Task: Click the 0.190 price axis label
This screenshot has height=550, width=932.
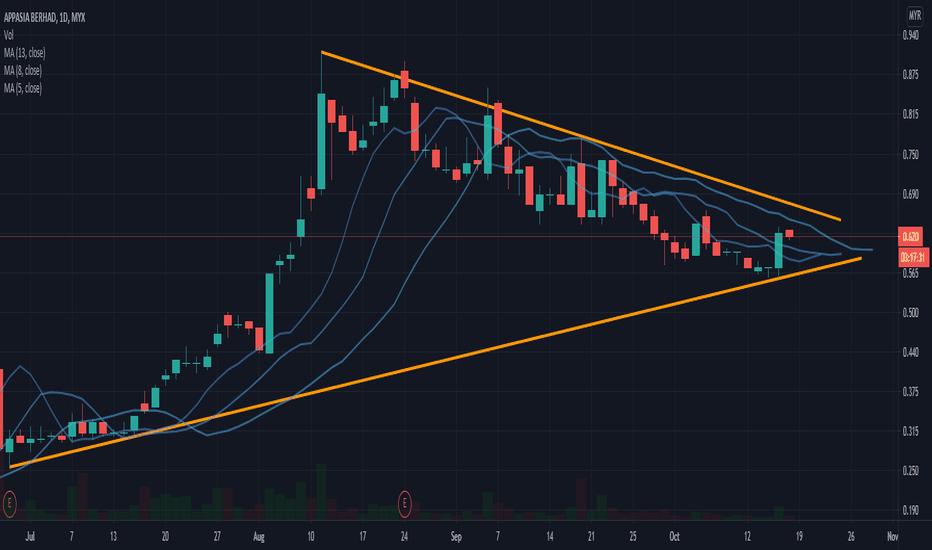Action: (x=910, y=510)
